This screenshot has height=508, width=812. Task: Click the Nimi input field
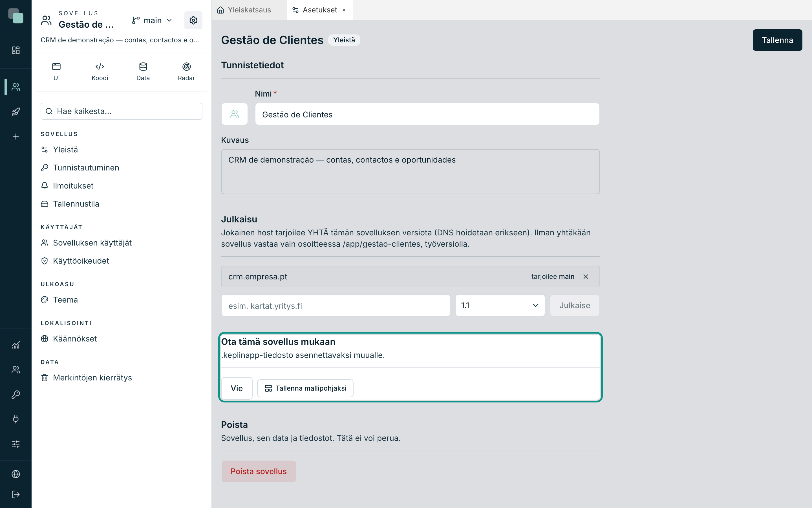(427, 114)
